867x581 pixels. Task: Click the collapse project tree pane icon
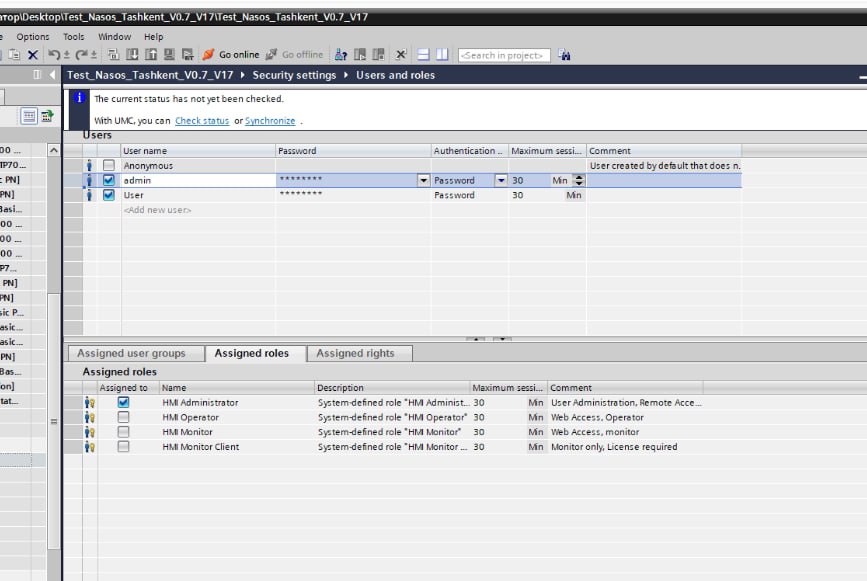tap(37, 75)
